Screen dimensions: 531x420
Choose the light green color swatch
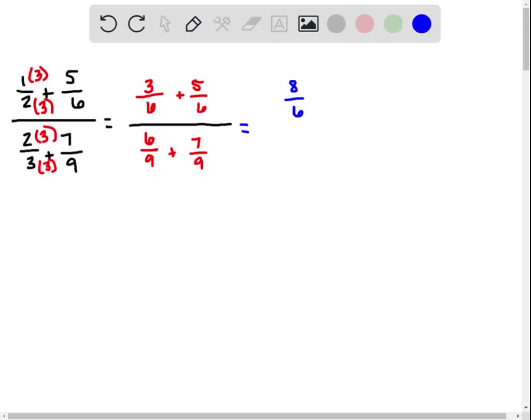coord(393,24)
